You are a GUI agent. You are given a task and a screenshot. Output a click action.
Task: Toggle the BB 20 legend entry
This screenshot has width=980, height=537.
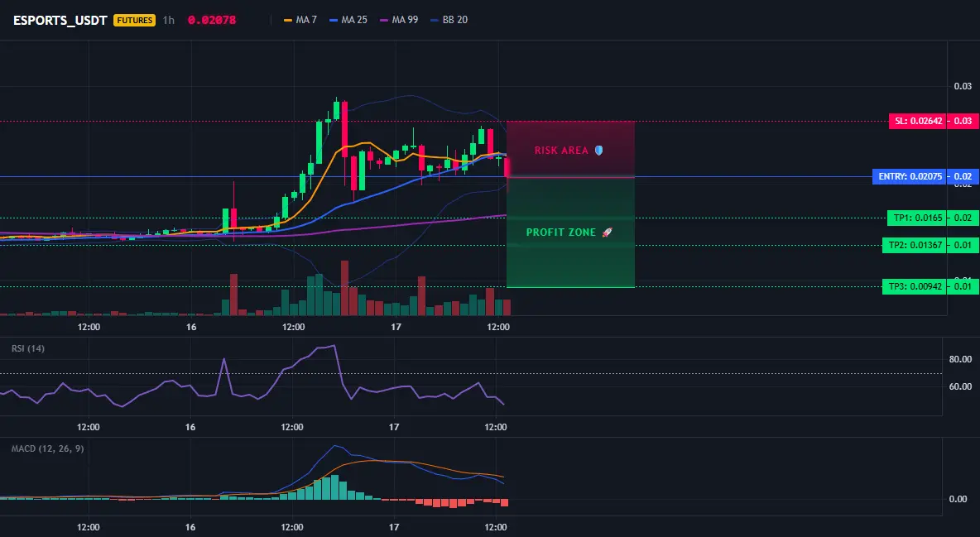click(x=449, y=20)
